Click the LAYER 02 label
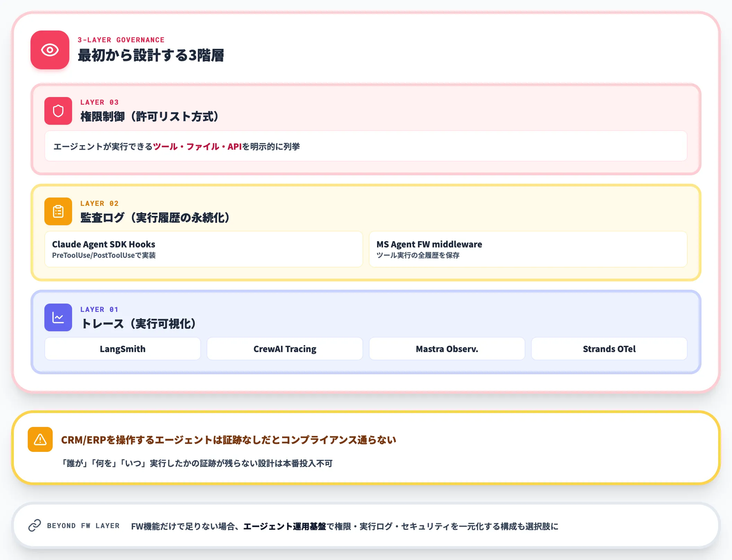 pos(99,203)
